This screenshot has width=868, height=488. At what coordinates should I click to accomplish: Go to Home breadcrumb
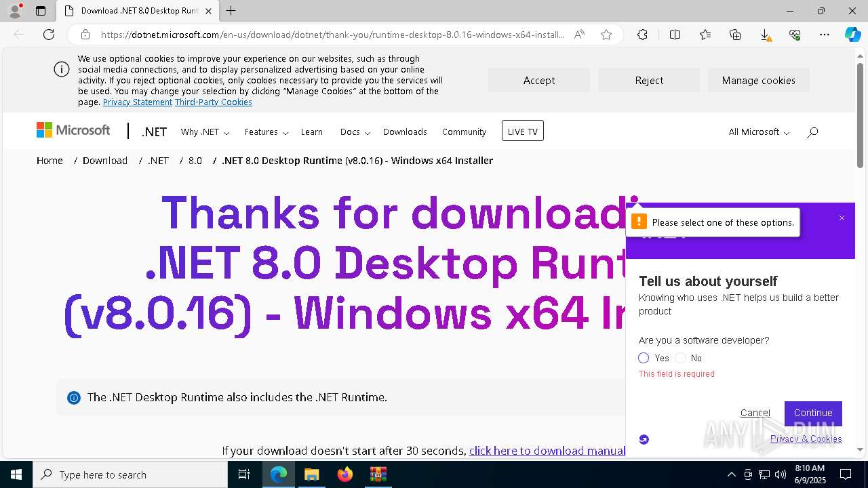coord(50,161)
